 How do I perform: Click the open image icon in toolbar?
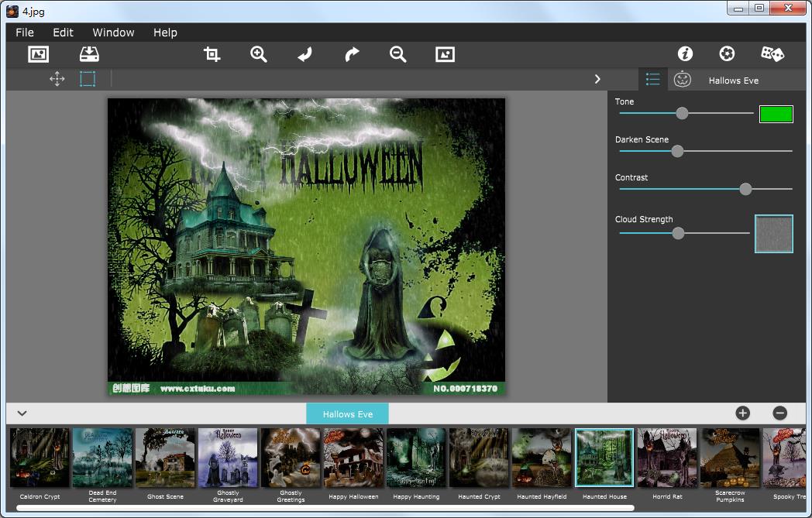[38, 54]
